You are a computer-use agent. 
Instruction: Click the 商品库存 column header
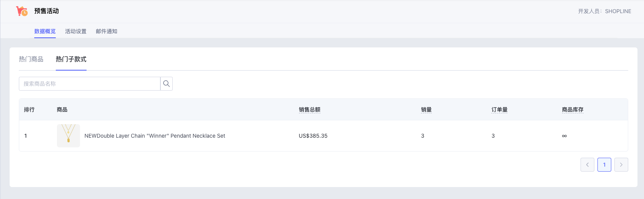(572, 110)
